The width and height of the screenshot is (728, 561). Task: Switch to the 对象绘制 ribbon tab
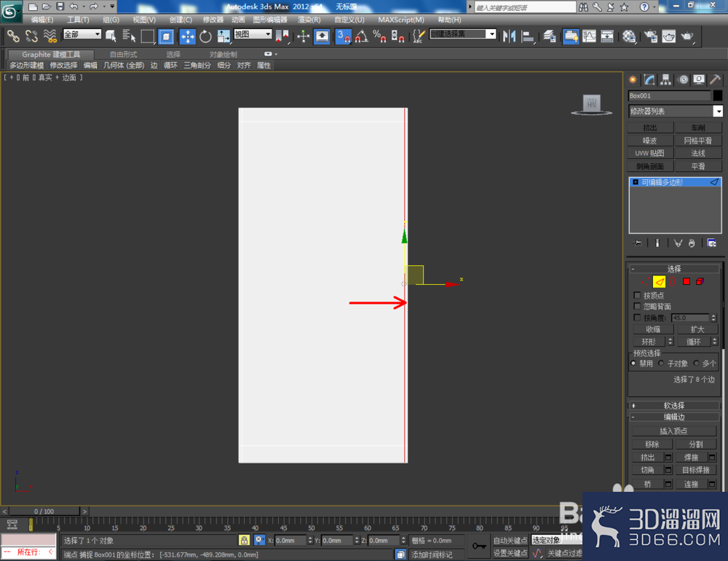pos(223,55)
